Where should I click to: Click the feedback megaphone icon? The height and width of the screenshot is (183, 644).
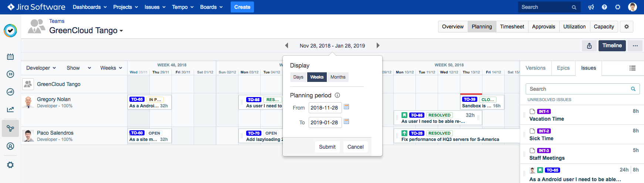591,7
